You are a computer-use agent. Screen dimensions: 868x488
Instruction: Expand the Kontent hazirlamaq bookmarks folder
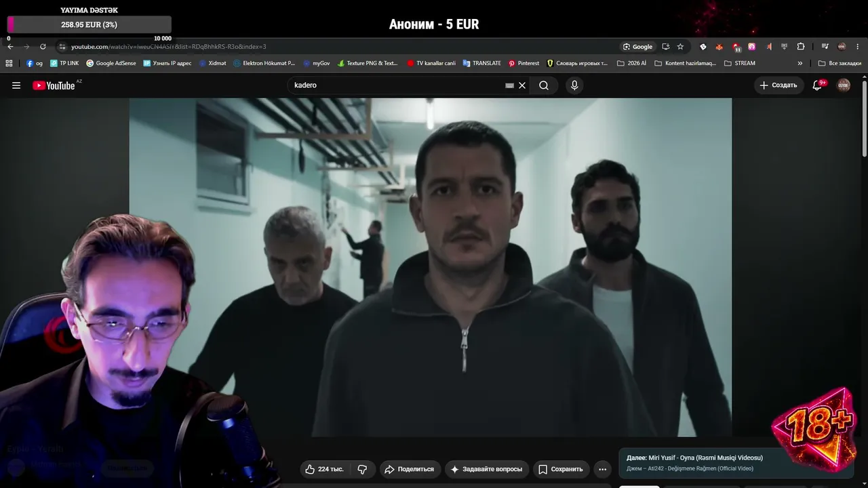tap(685, 63)
